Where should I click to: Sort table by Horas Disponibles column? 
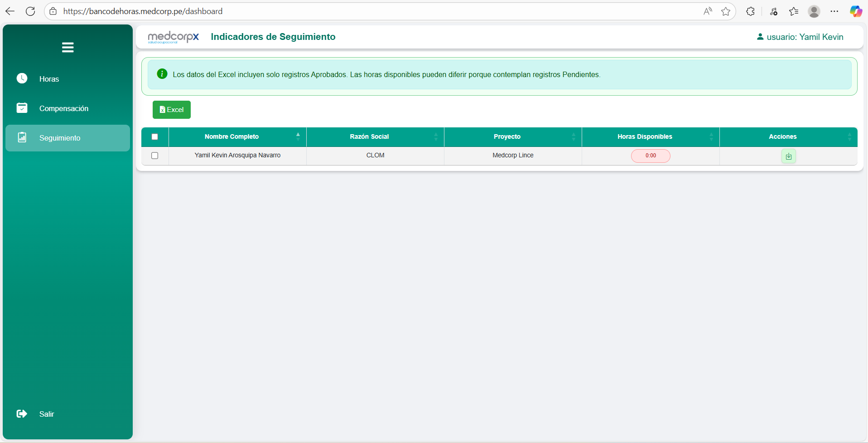pos(645,136)
